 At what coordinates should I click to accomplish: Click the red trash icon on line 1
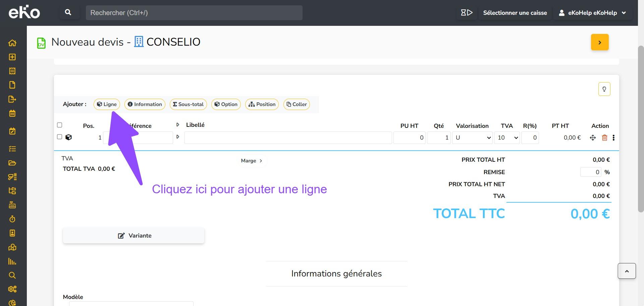coord(604,138)
